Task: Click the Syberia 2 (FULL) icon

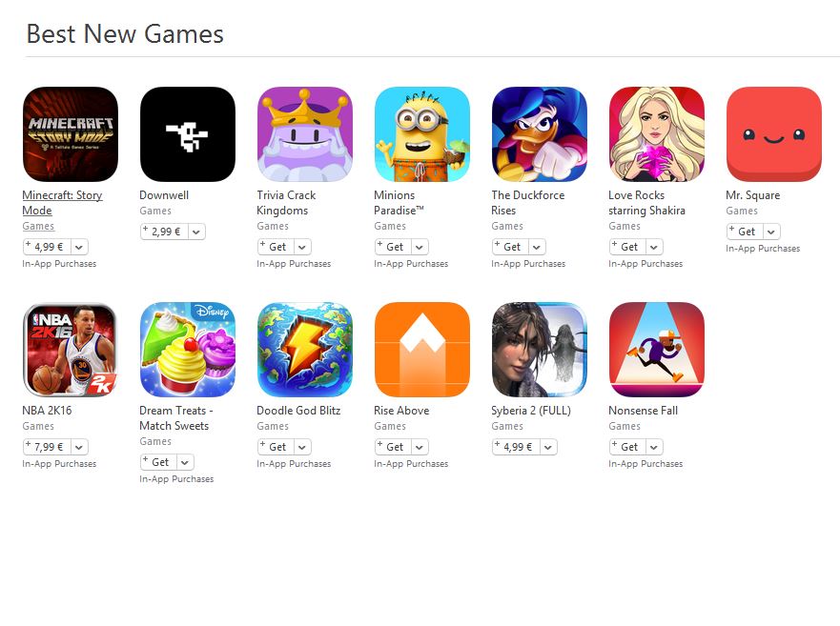Action: click(x=540, y=349)
